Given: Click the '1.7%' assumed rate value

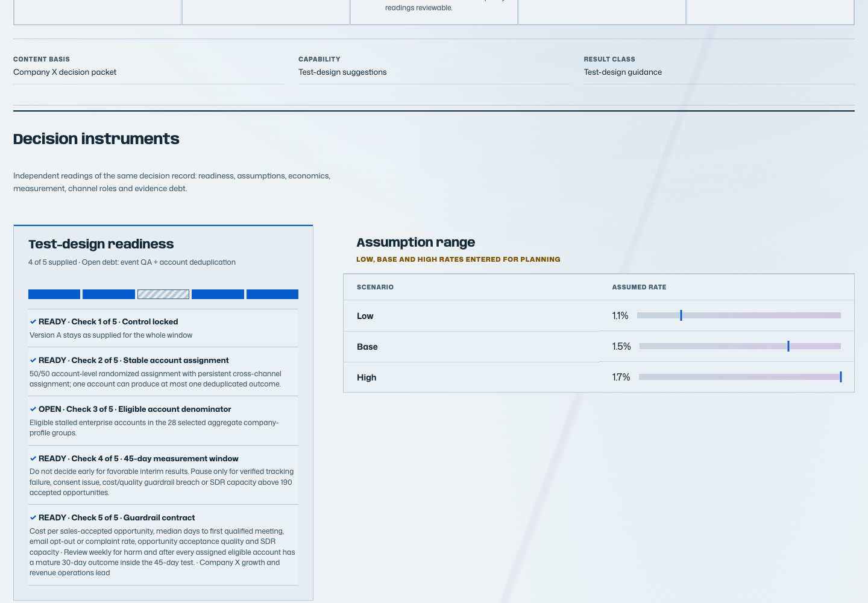Looking at the screenshot, I should [x=621, y=377].
